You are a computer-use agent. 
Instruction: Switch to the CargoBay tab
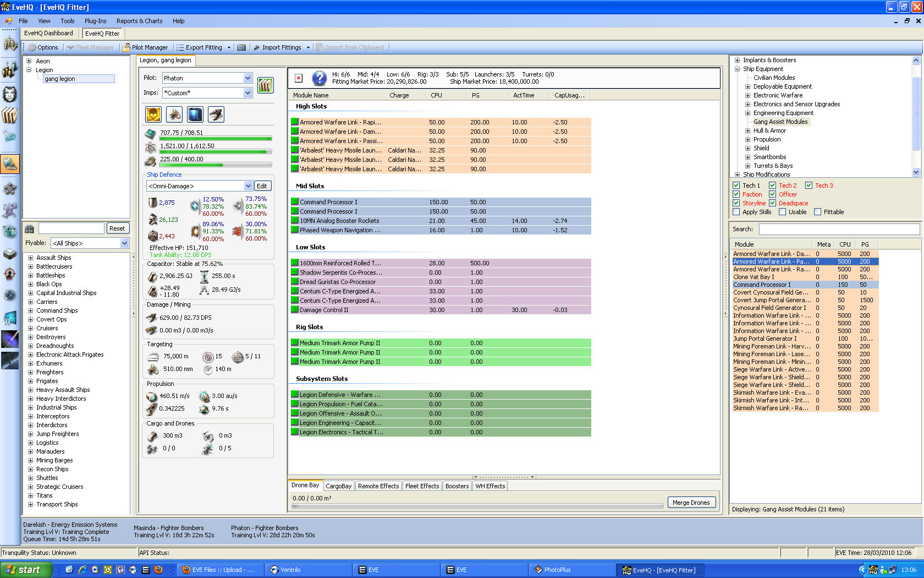[x=339, y=486]
